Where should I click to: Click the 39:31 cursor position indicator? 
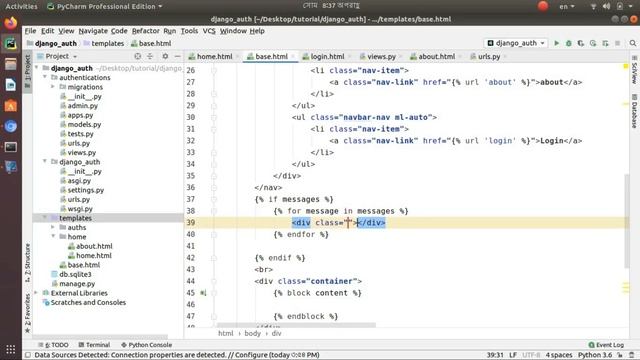(495, 355)
